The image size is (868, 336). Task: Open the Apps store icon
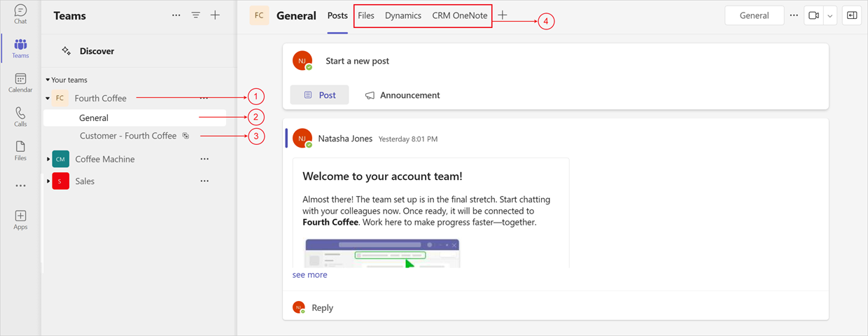tap(20, 220)
